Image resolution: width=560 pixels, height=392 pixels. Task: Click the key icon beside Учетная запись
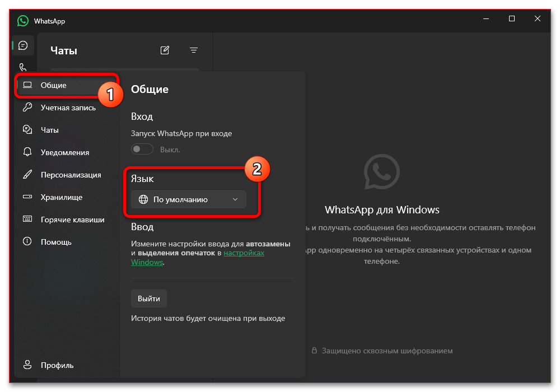click(27, 107)
